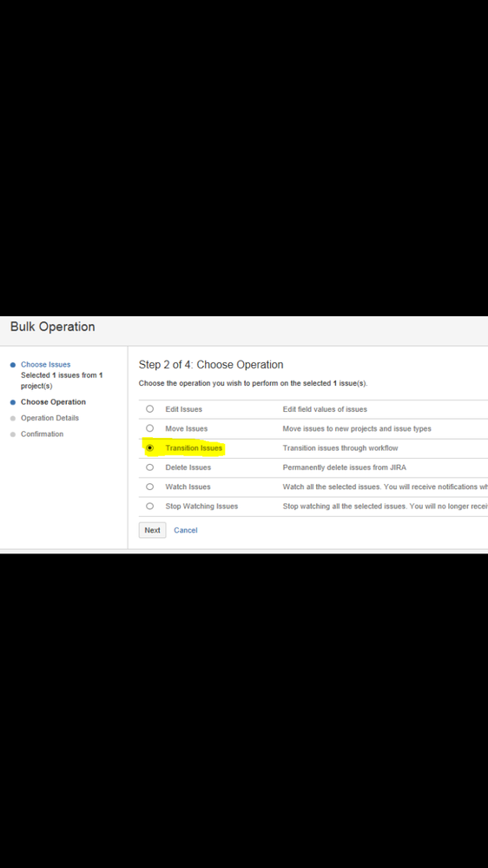Click the Watch Issues label

pos(188,487)
